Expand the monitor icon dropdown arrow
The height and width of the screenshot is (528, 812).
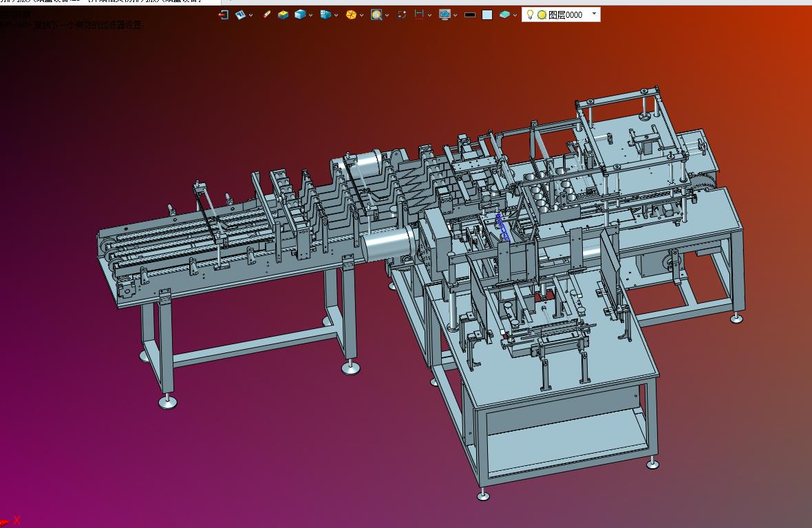455,16
